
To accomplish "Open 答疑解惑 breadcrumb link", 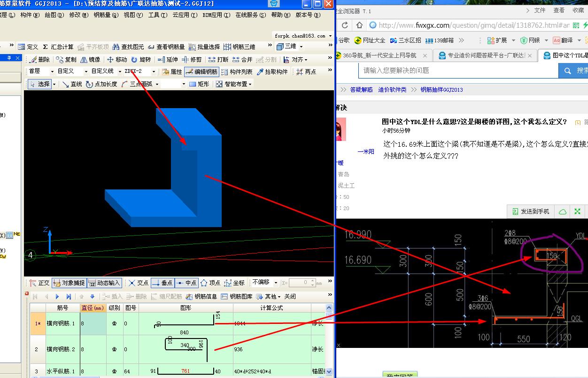I will (361, 89).
